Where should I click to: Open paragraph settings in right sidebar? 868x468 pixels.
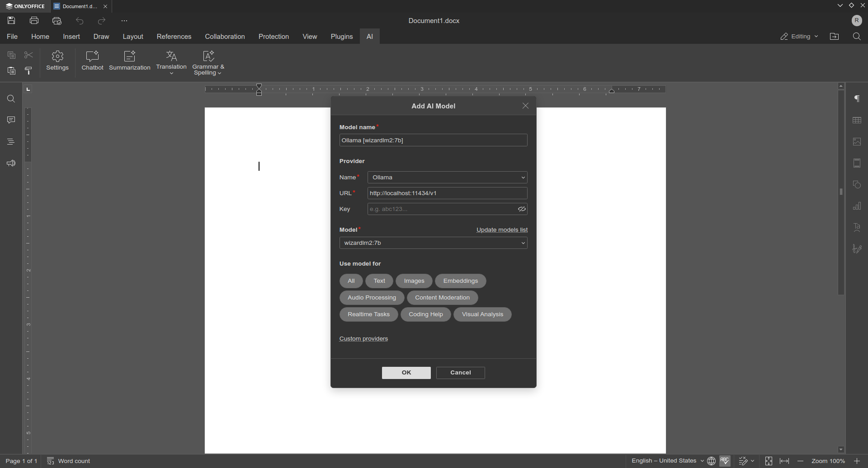[857, 99]
